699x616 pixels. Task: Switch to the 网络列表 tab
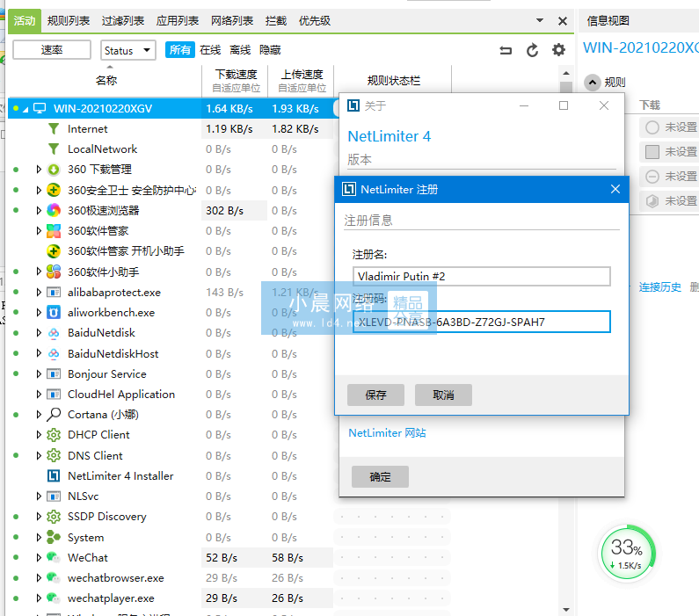[x=232, y=20]
